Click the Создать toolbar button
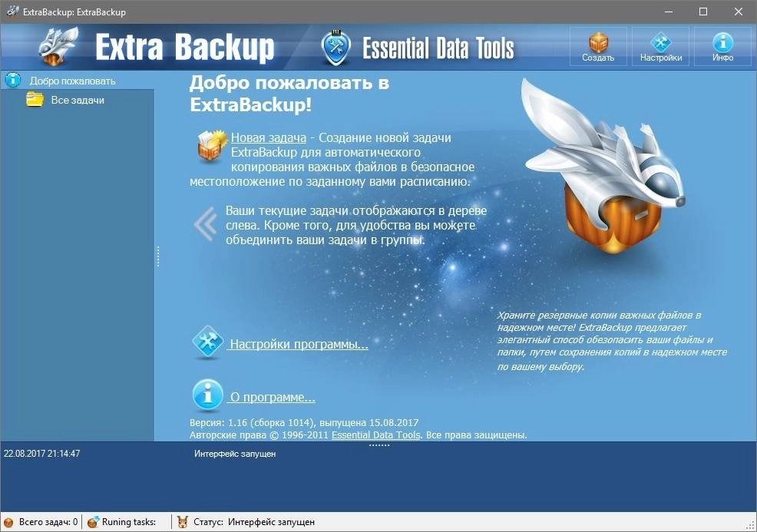This screenshot has width=757, height=532. coord(598,46)
